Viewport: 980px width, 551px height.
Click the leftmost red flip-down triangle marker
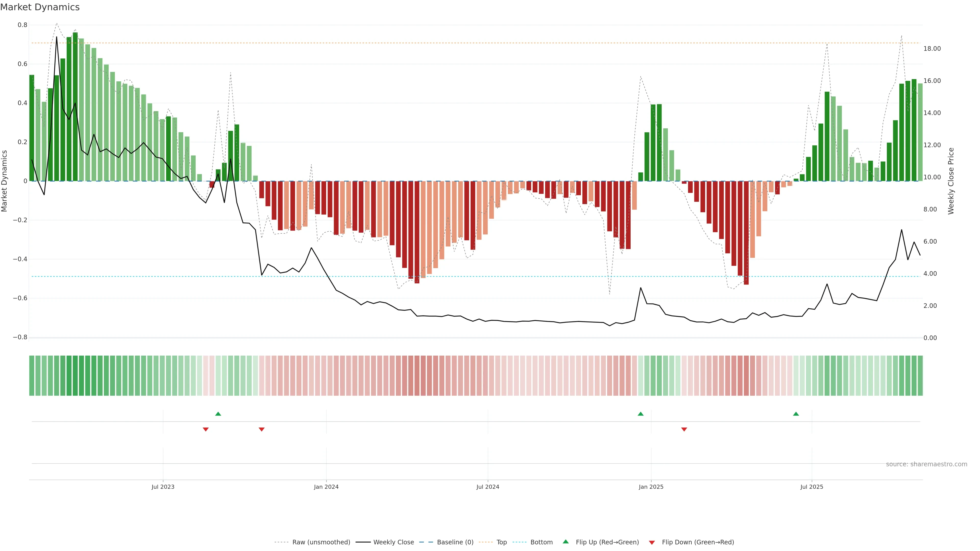pyautogui.click(x=205, y=429)
